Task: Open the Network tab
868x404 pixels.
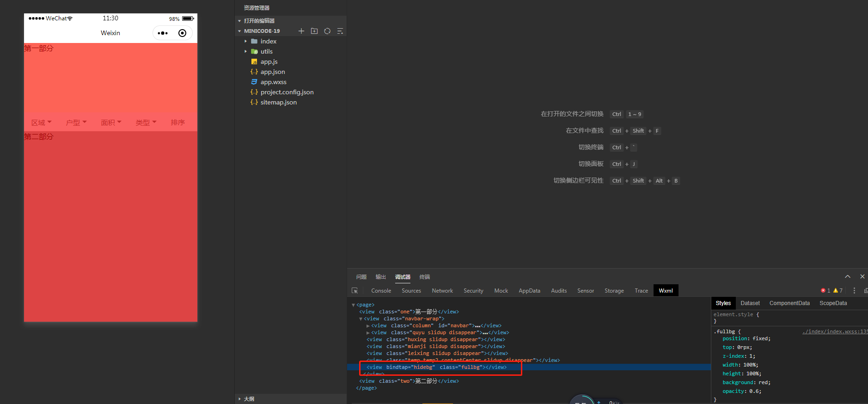Action: coord(442,291)
